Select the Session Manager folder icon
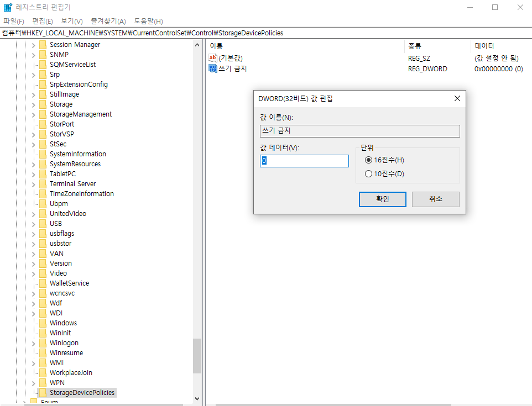The image size is (532, 406). click(43, 45)
